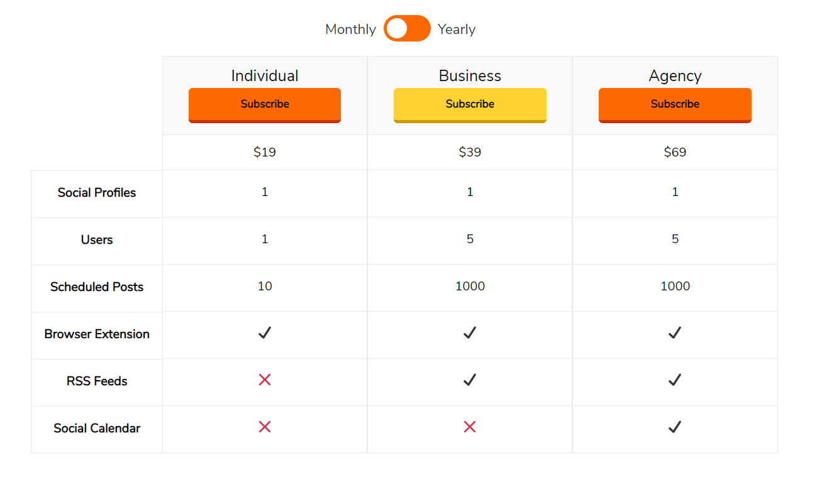Click the red X for Business Social Calendar

470,427
